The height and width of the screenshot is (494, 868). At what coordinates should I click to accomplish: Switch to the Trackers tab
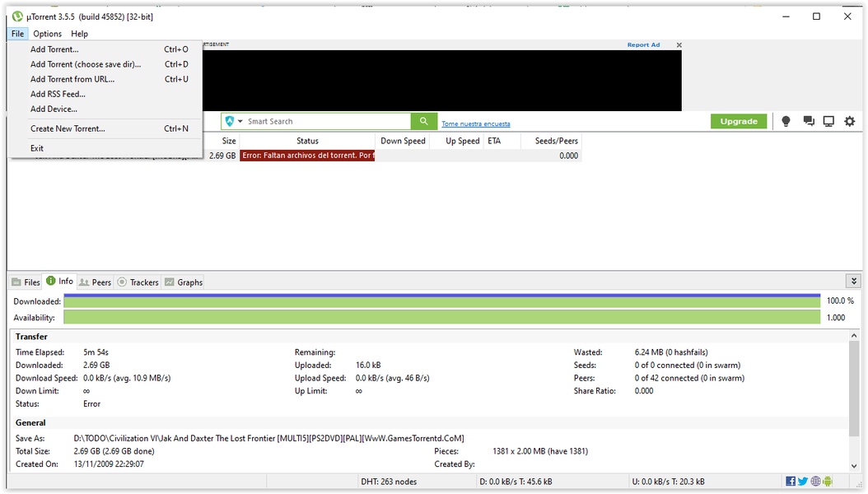pos(138,282)
